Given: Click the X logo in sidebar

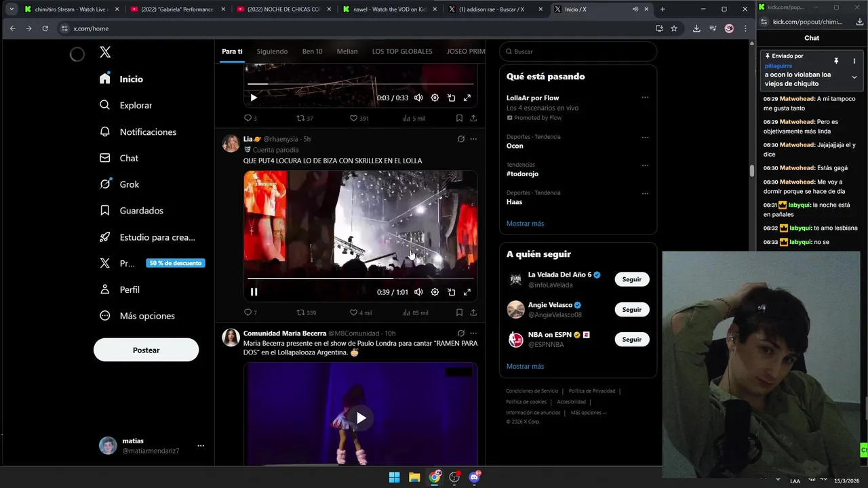Looking at the screenshot, I should click(105, 52).
